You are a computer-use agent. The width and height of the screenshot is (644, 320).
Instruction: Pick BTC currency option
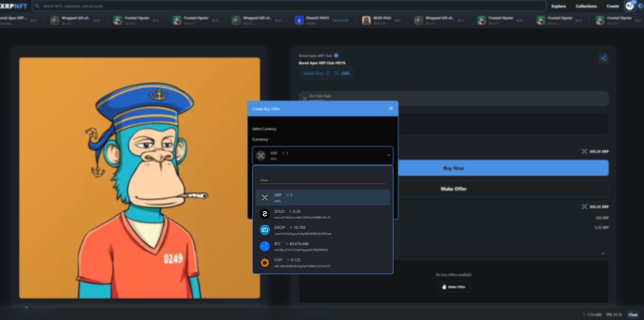coord(323,246)
